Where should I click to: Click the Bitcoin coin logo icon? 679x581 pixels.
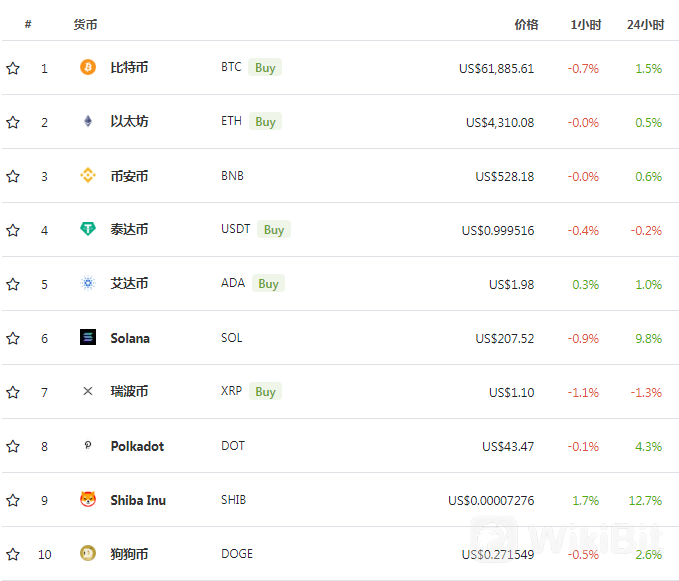88,67
